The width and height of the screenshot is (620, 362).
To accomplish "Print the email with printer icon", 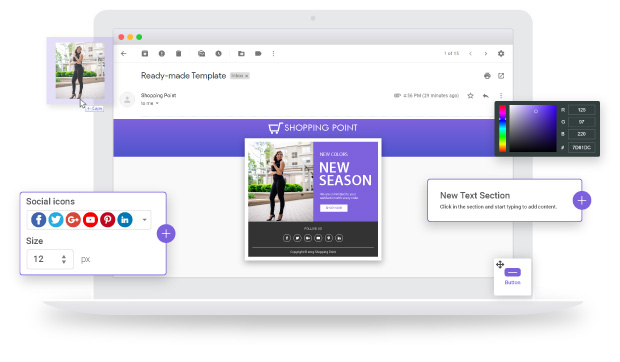I will point(487,76).
